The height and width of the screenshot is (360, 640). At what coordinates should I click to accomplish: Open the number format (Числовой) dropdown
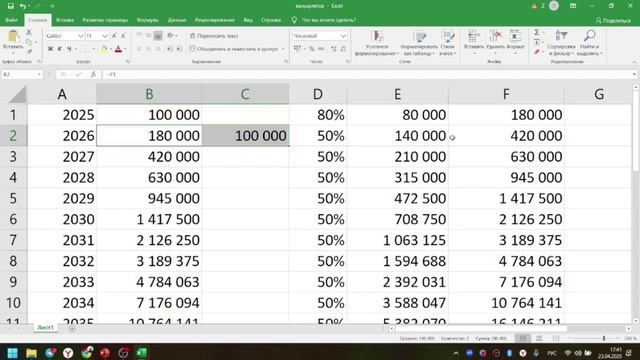(x=343, y=36)
